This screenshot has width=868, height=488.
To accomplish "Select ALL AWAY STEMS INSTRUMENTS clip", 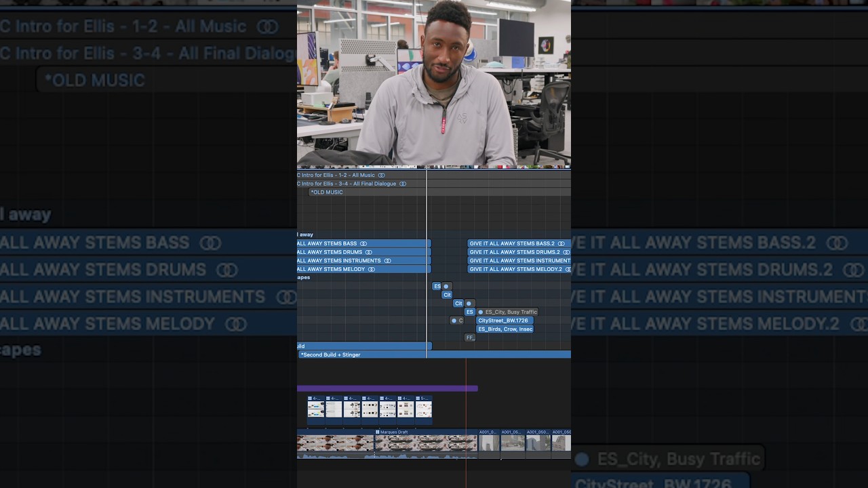I will (363, 260).
